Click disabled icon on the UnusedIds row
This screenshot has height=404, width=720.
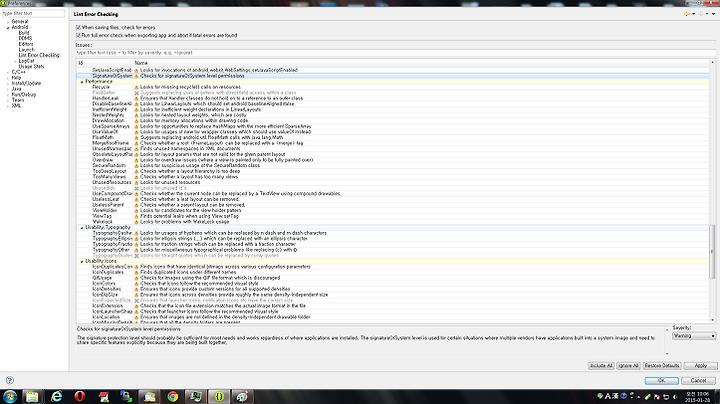click(x=136, y=188)
